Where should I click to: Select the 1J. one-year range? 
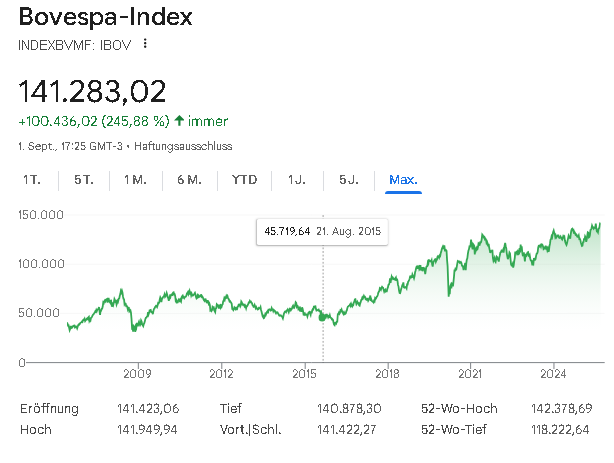(x=297, y=180)
